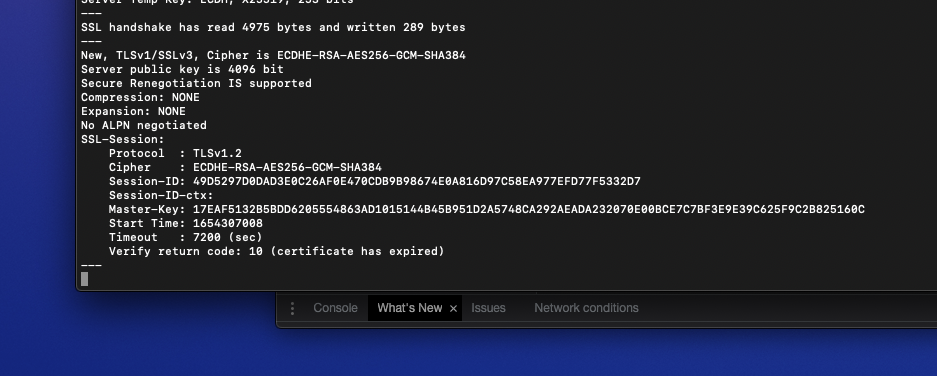This screenshot has height=376, width=937.
Task: Click 'Start Time: 1654307008' line
Action: coord(186,224)
